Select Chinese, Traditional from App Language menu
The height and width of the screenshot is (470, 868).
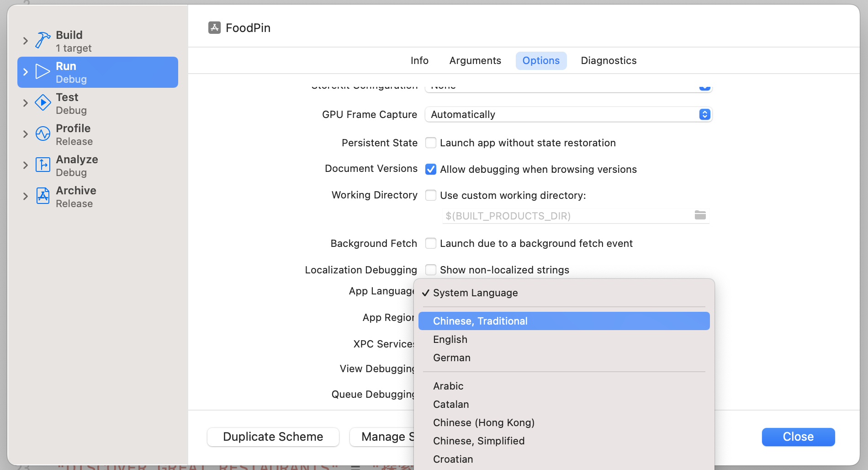click(x=480, y=320)
